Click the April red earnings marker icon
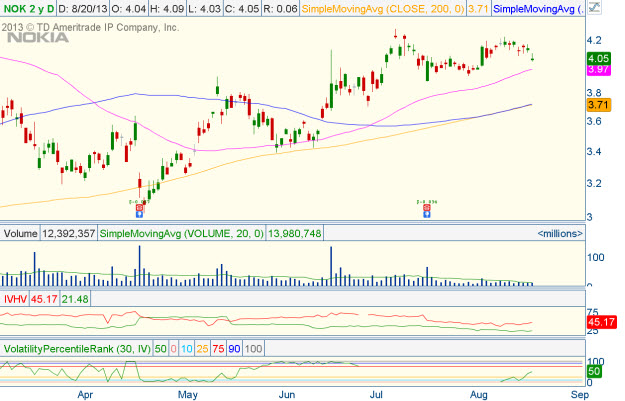The image size is (625, 401). [139, 203]
